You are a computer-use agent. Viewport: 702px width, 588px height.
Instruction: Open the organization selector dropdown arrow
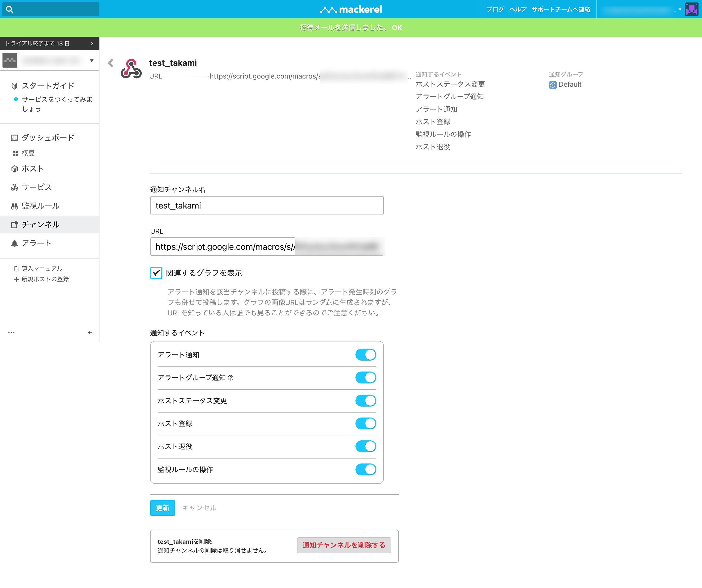point(91,60)
